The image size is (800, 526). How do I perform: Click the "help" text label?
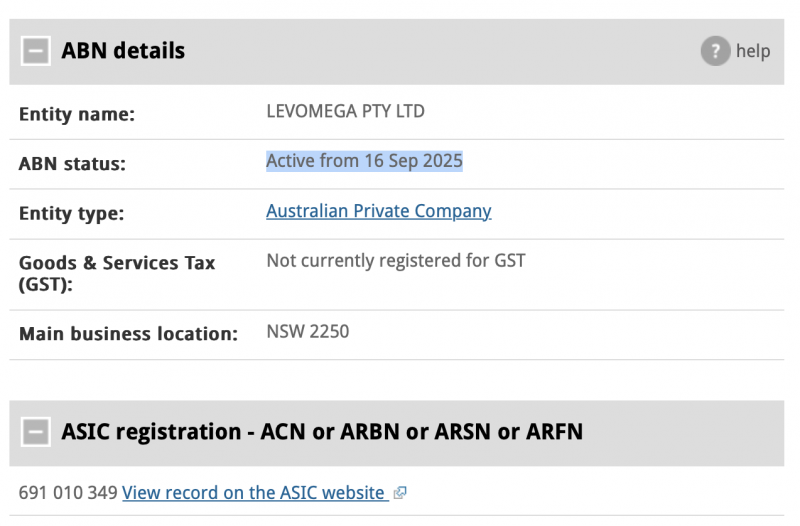(x=753, y=51)
